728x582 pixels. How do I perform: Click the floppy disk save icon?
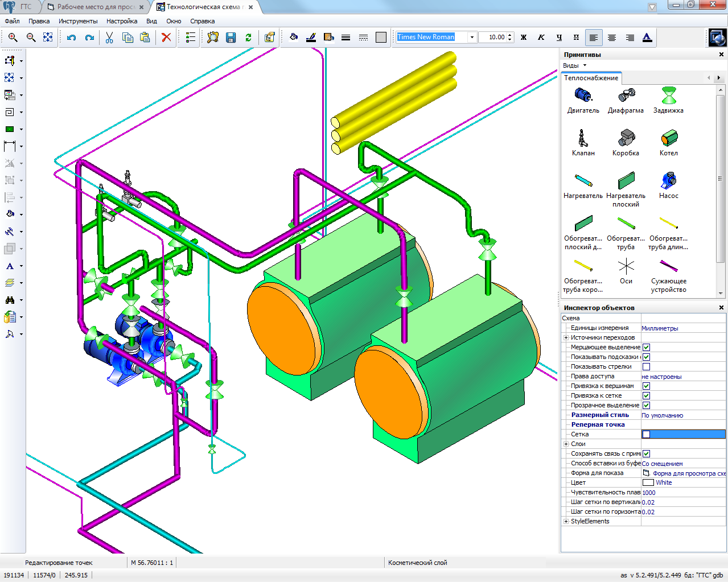[231, 38]
